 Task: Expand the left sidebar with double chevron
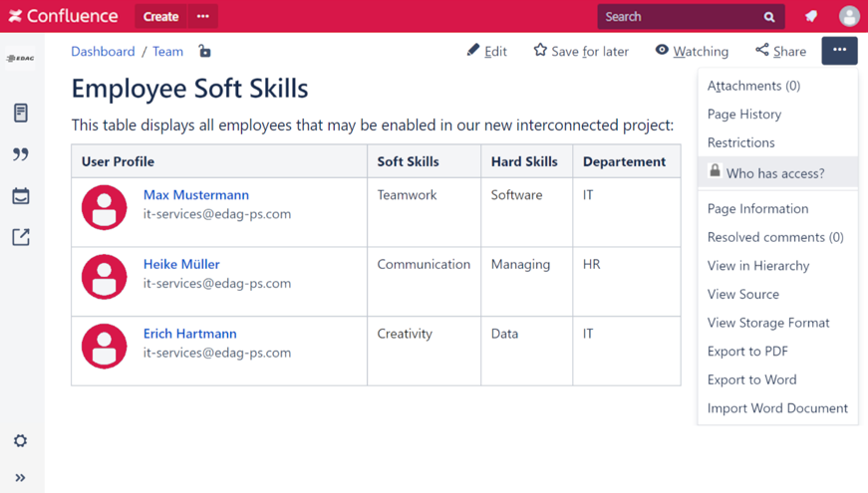click(21, 477)
